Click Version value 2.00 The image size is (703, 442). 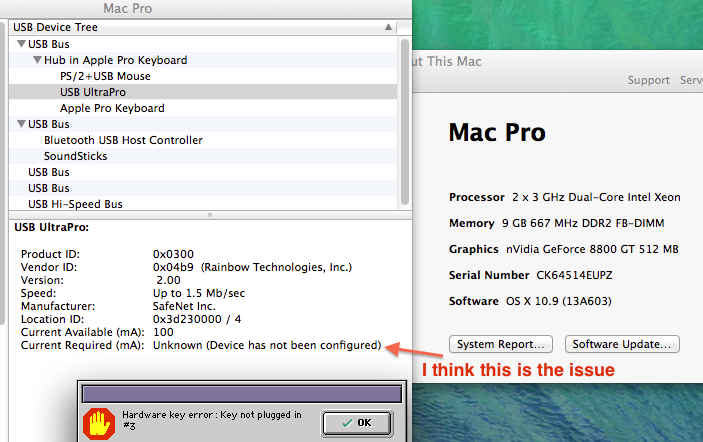click(169, 280)
